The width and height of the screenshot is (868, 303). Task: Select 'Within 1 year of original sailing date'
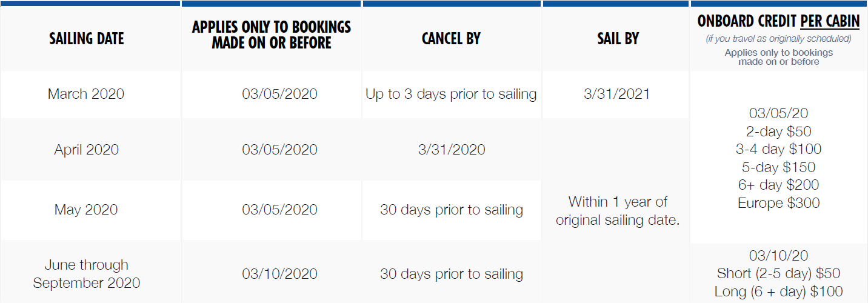[617, 210]
